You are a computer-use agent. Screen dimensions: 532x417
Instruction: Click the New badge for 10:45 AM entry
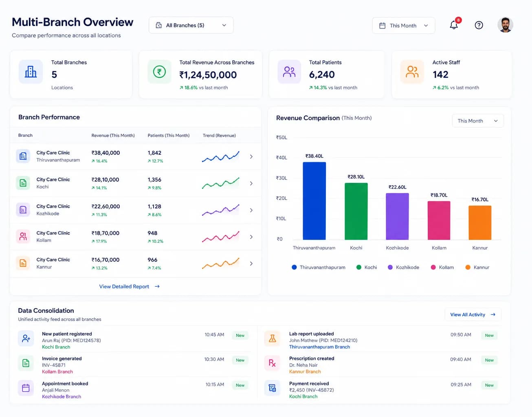[x=240, y=336]
